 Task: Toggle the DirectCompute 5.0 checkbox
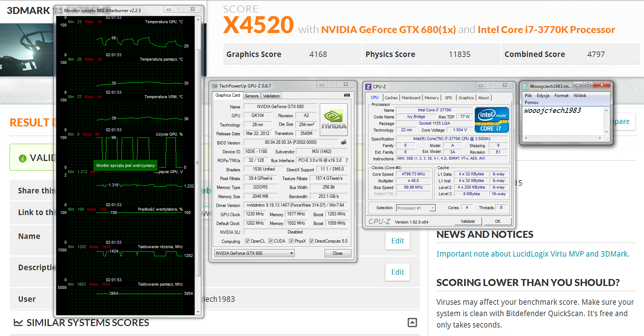pos(312,241)
